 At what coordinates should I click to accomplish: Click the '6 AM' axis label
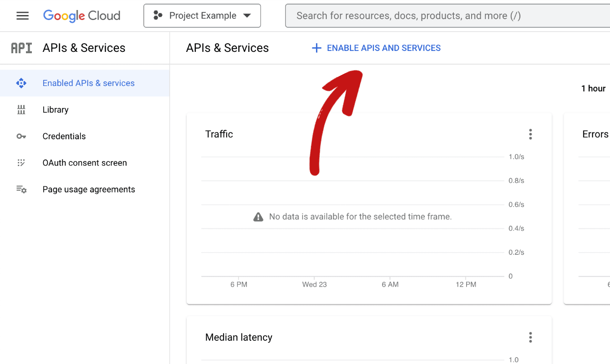click(390, 284)
